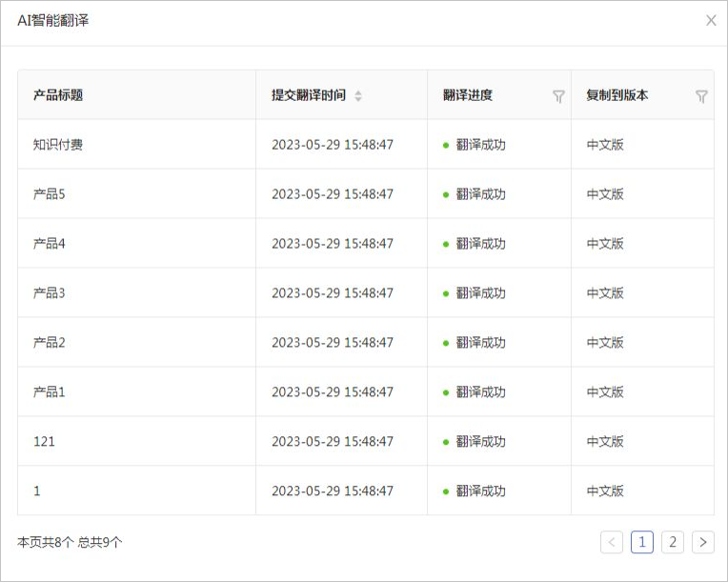Click the timestamp in 产品1 row
This screenshot has width=728, height=582.
pyautogui.click(x=333, y=392)
